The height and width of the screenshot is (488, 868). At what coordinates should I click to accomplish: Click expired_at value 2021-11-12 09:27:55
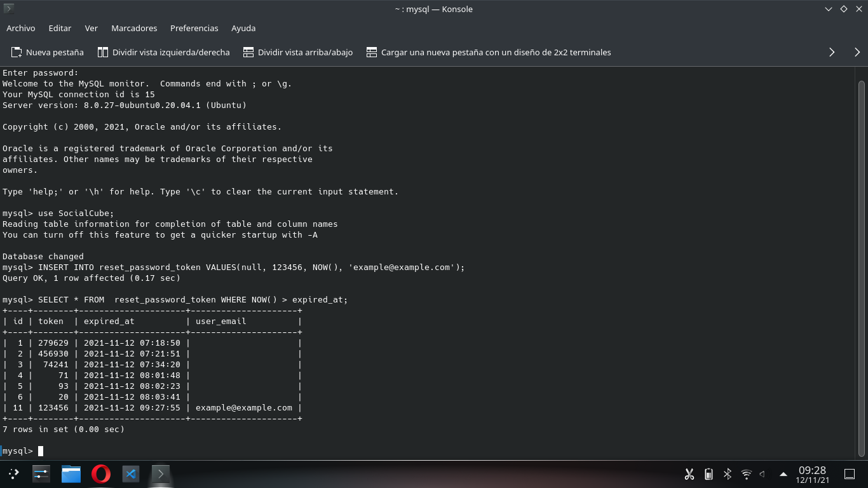pos(132,407)
